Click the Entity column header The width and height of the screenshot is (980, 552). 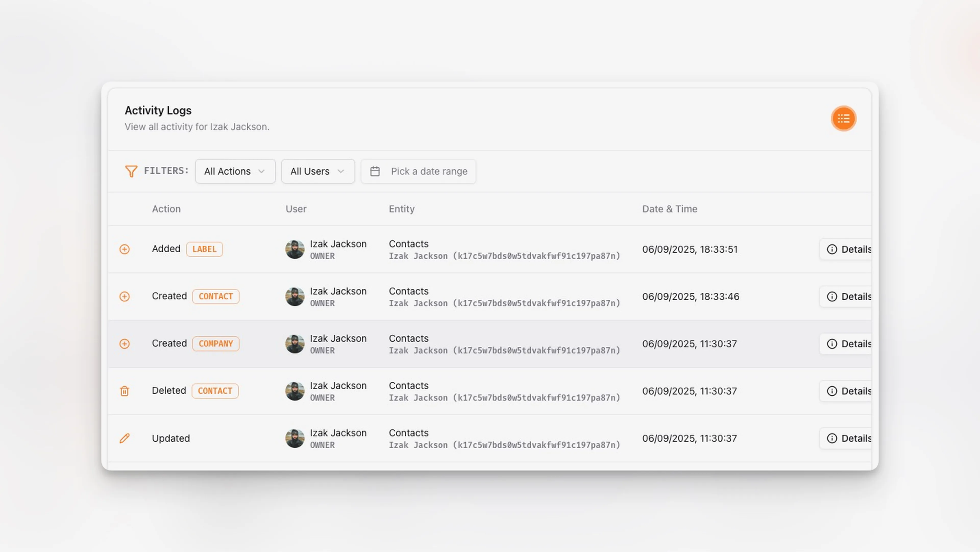402,209
